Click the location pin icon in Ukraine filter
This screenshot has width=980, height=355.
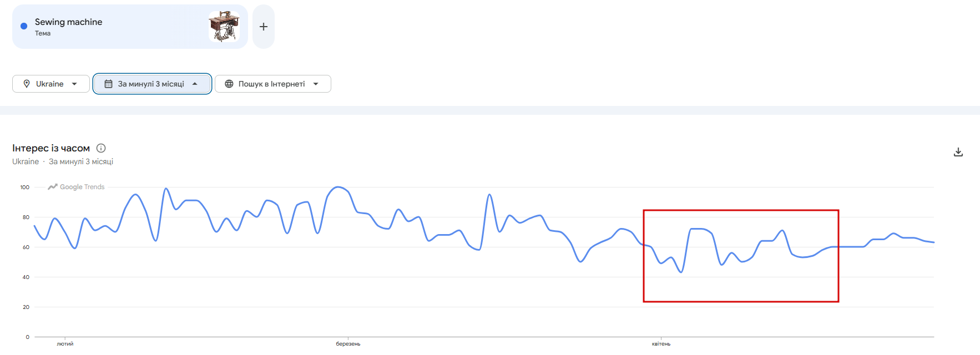pos(27,84)
